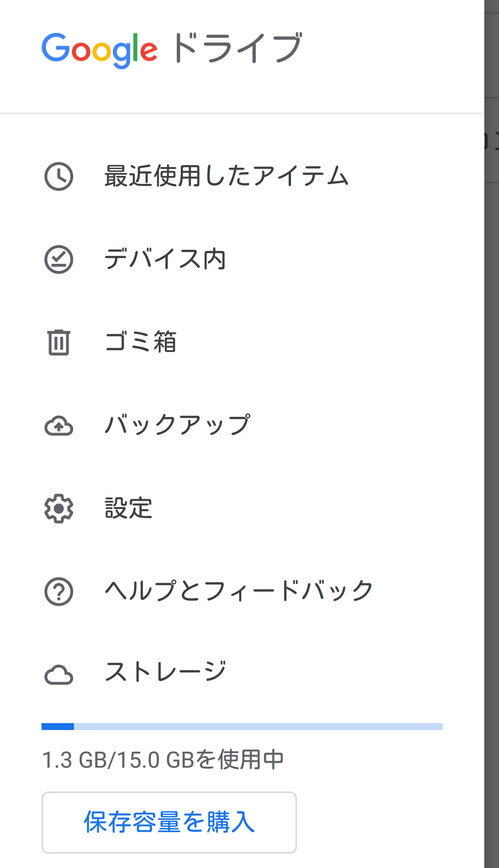Open ゴミ箱 from the drawer

click(141, 342)
